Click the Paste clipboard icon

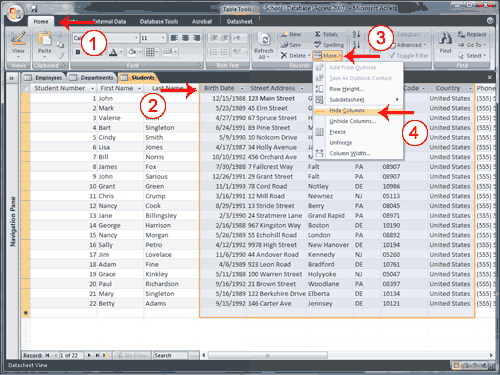coord(44,38)
